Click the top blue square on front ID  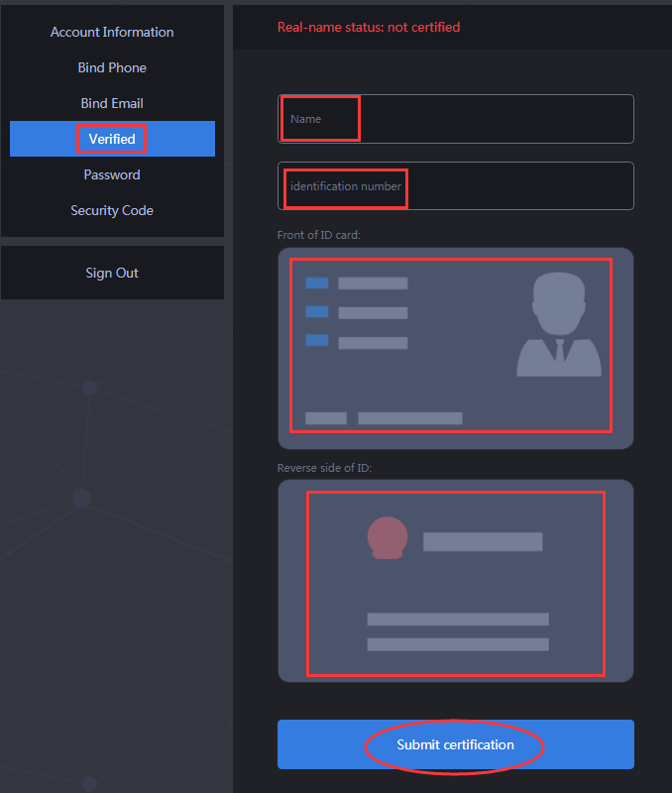pyautogui.click(x=316, y=283)
